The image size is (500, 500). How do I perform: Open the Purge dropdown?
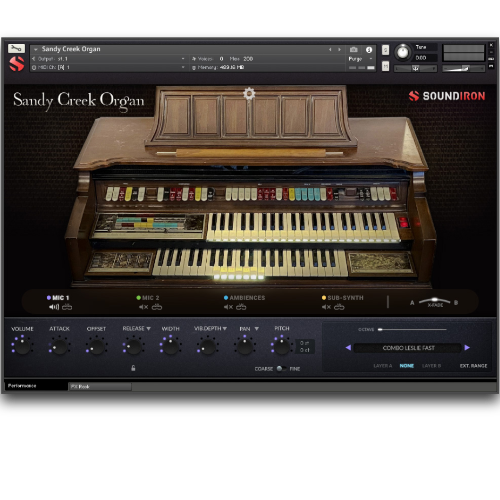click(360, 59)
